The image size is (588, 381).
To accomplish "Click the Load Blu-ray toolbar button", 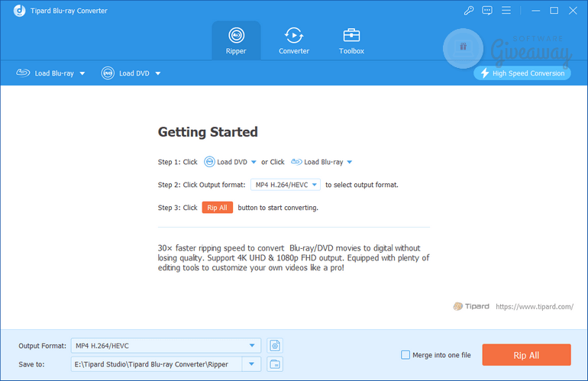I will tap(45, 73).
